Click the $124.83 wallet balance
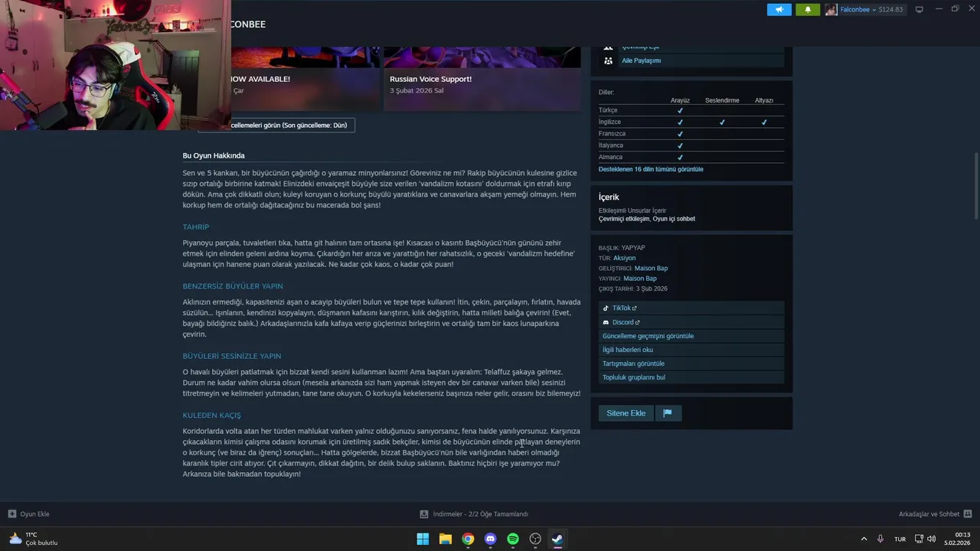This screenshot has height=551, width=980. click(890, 9)
